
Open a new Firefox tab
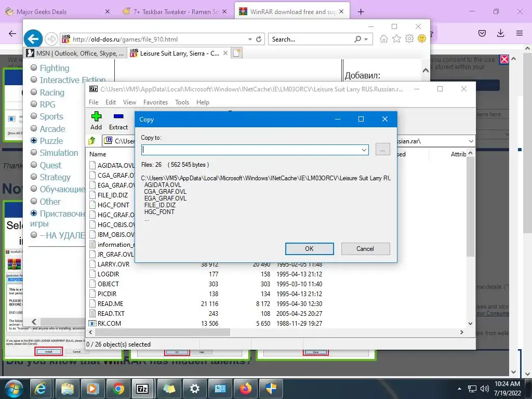click(361, 11)
